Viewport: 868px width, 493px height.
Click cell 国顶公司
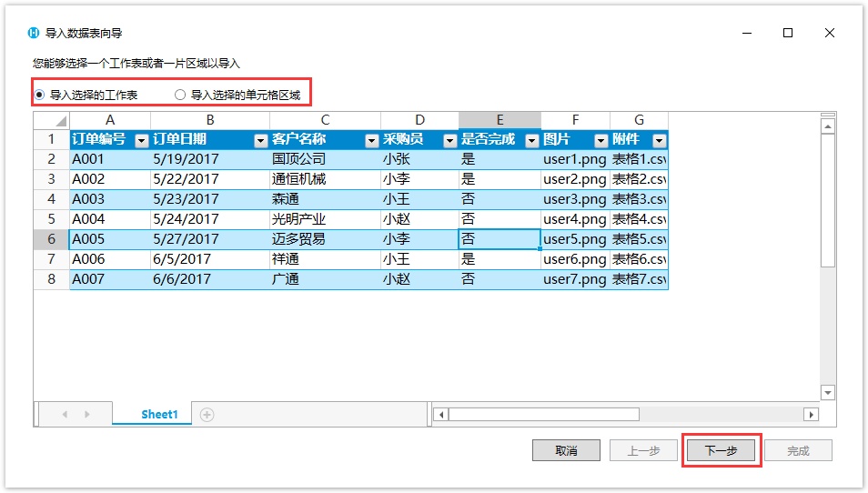click(325, 159)
